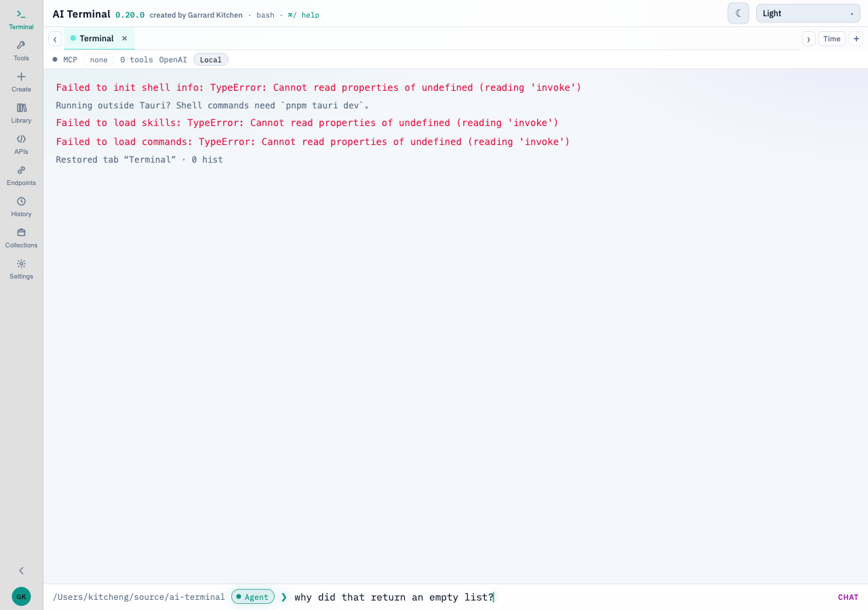Click the '0 tools' indicator
Image resolution: width=868 pixels, height=610 pixels.
pos(136,60)
